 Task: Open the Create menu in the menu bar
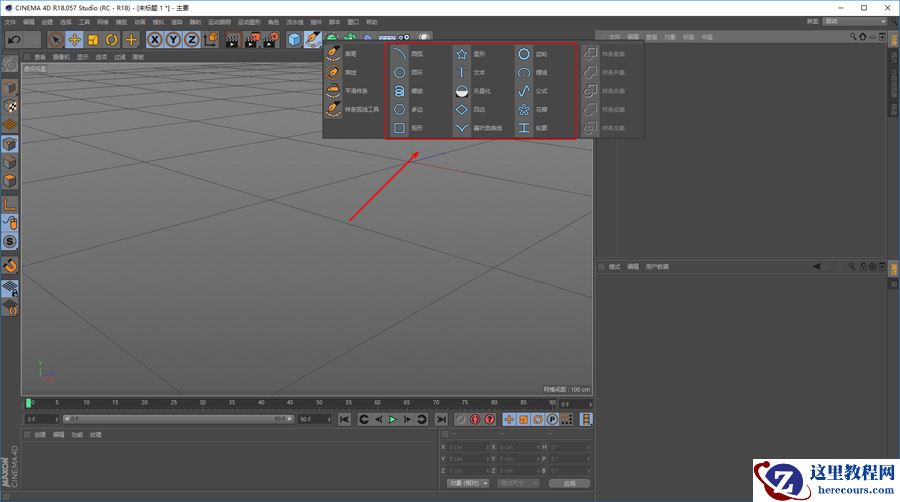[x=47, y=22]
